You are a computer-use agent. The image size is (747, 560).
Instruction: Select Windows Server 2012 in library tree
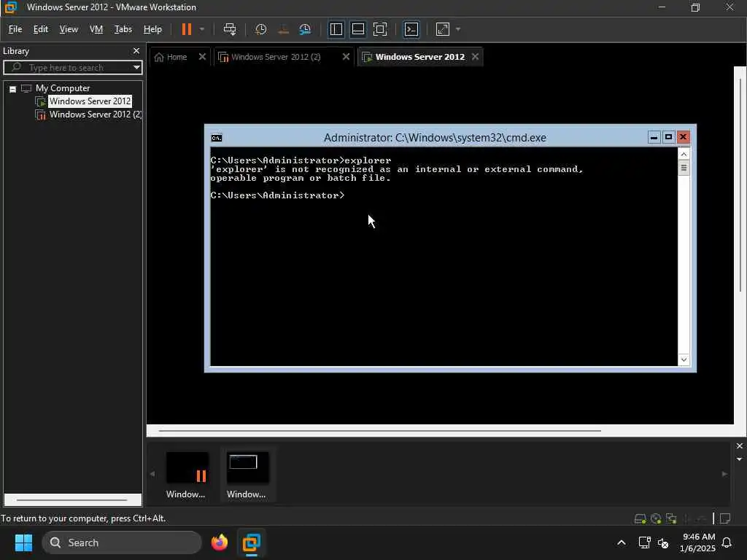pos(90,101)
